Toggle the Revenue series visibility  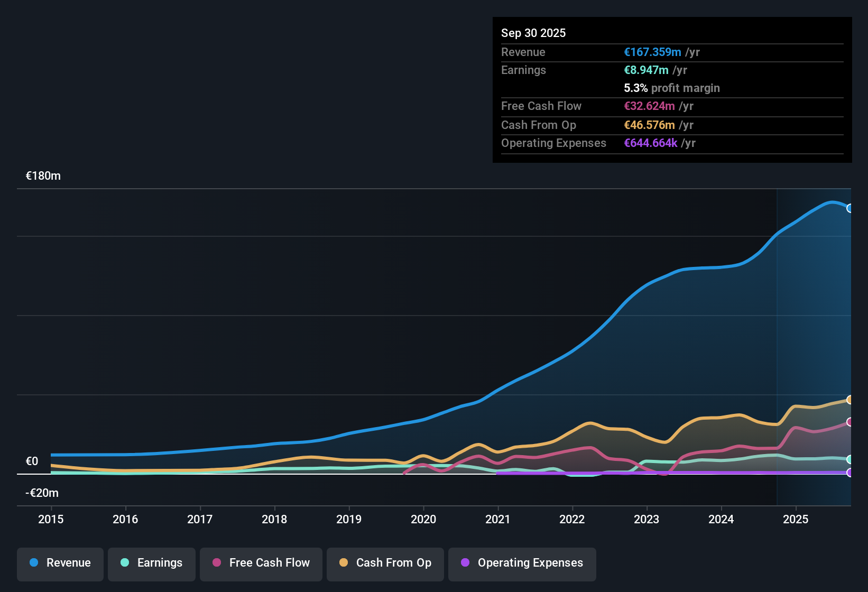[60, 564]
